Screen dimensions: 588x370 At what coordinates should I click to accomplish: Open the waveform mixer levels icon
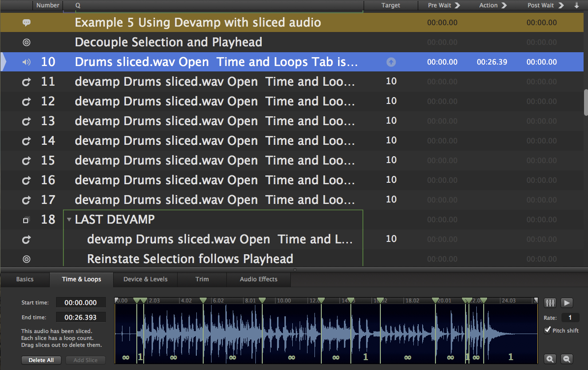[550, 303]
